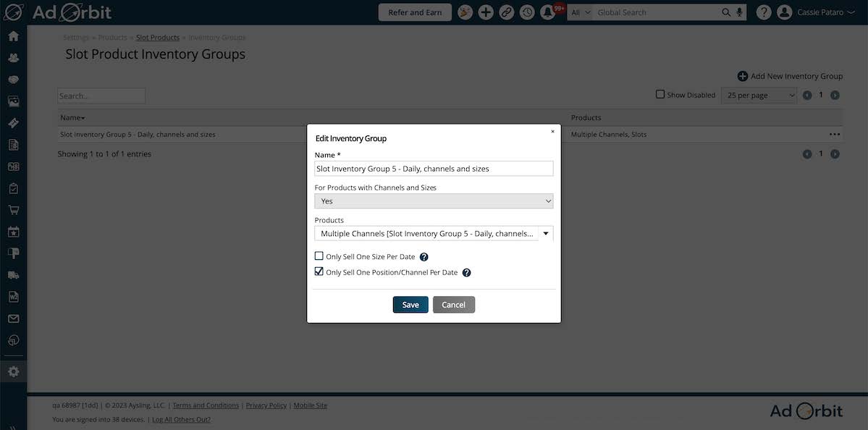Open the Cassie Pataro user menu
The image size is (868, 430).
tap(827, 12)
